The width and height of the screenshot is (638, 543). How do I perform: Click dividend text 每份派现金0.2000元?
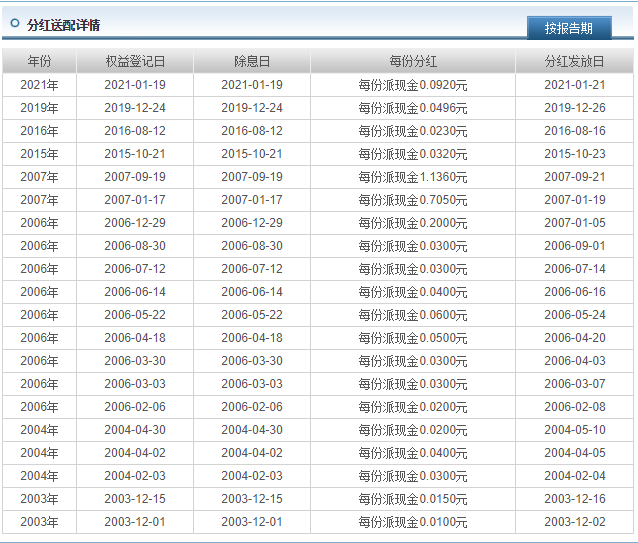(x=413, y=223)
